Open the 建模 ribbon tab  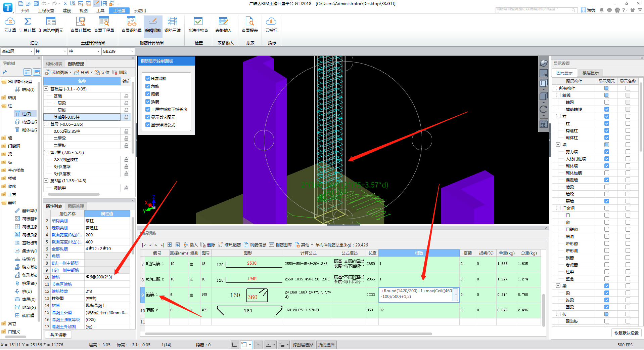point(67,10)
